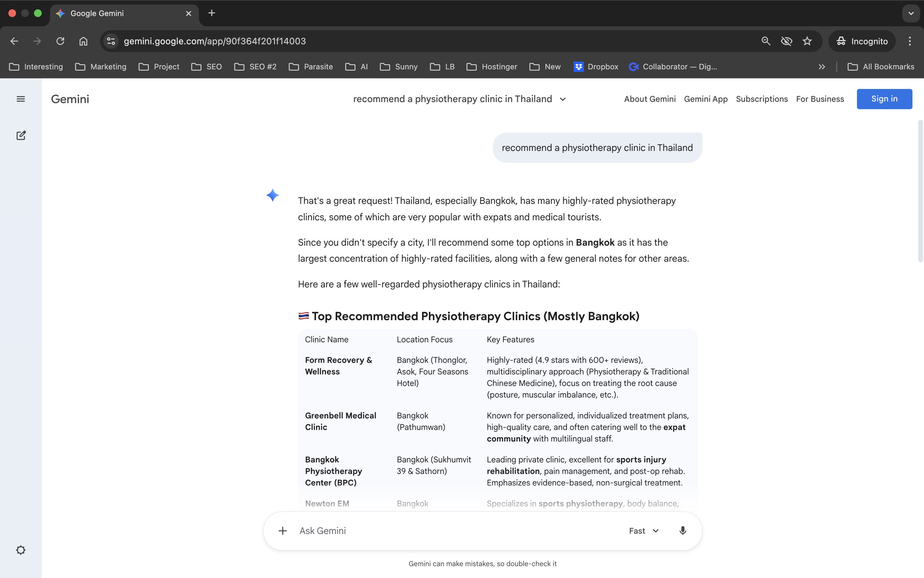This screenshot has height=578, width=924.
Task: Open the Parasite bookmarks folder
Action: (311, 67)
